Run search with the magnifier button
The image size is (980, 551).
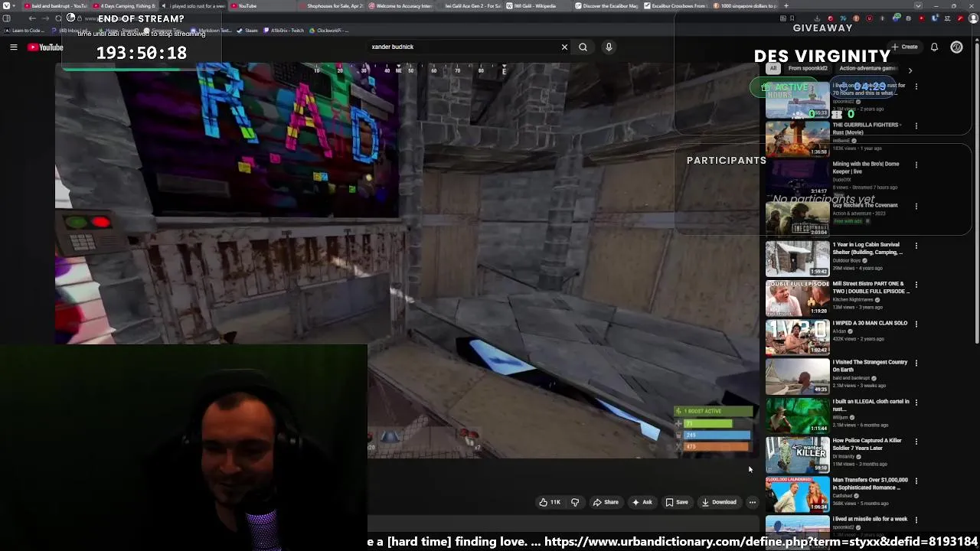[583, 47]
